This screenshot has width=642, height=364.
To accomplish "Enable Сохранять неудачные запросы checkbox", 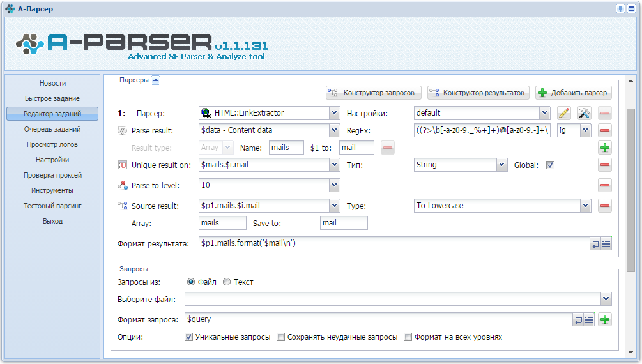I will [280, 337].
